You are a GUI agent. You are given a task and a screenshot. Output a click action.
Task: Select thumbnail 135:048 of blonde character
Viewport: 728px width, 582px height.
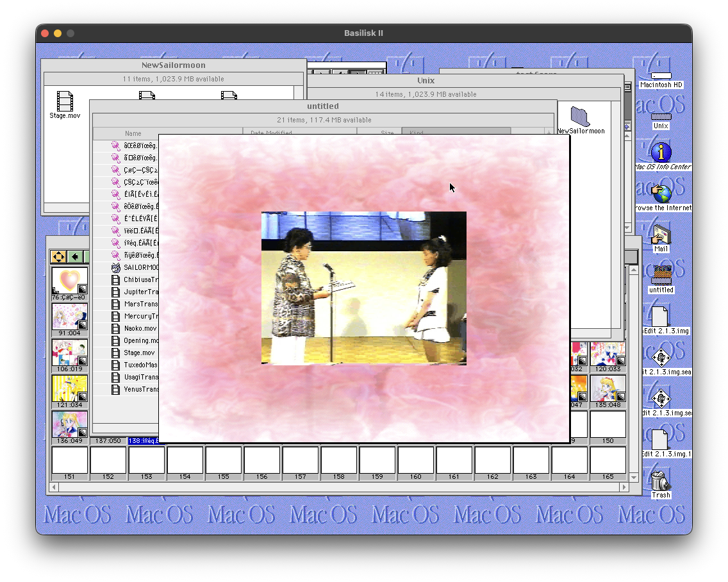click(608, 388)
